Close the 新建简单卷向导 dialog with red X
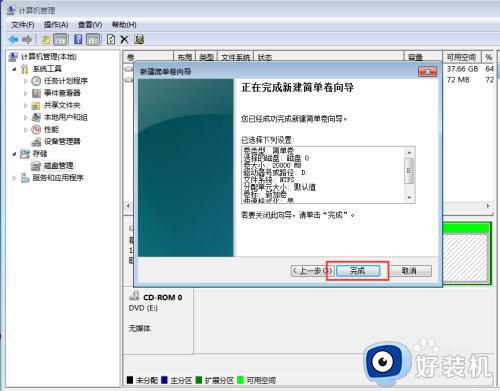Image resolution: width=500 pixels, height=391 pixels. point(427,72)
